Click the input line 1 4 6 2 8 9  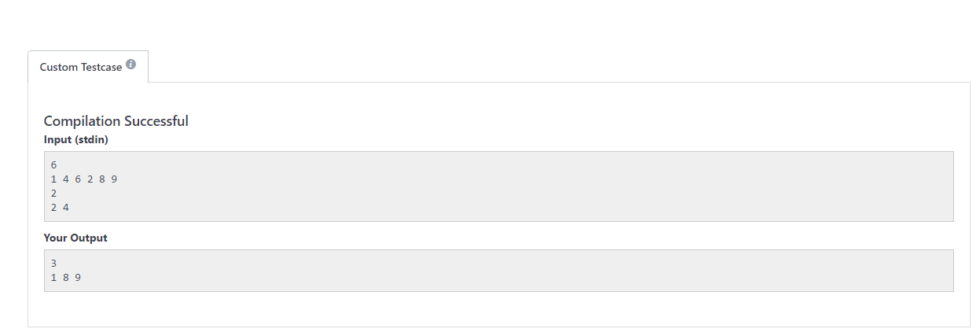click(84, 179)
